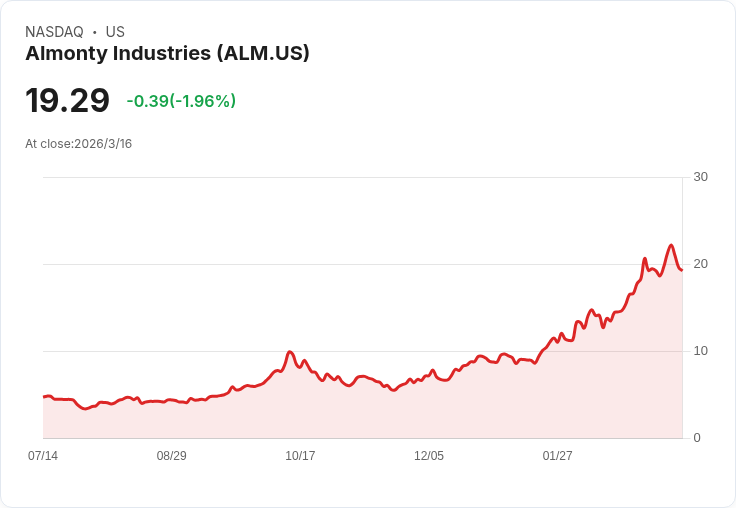Click the 01/27 x-axis date label

click(557, 455)
